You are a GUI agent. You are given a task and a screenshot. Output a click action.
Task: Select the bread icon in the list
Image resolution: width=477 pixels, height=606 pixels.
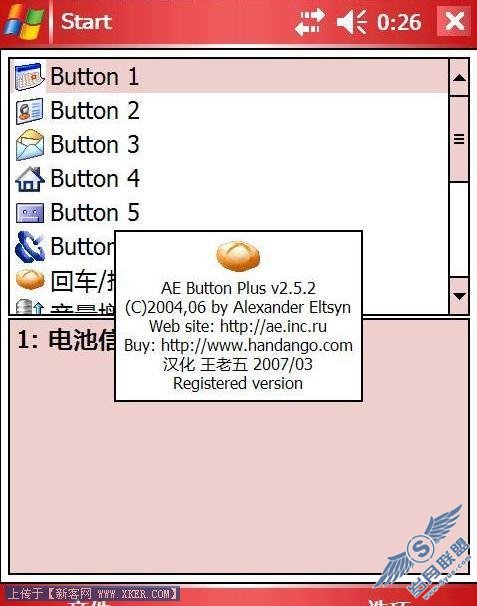click(30, 279)
